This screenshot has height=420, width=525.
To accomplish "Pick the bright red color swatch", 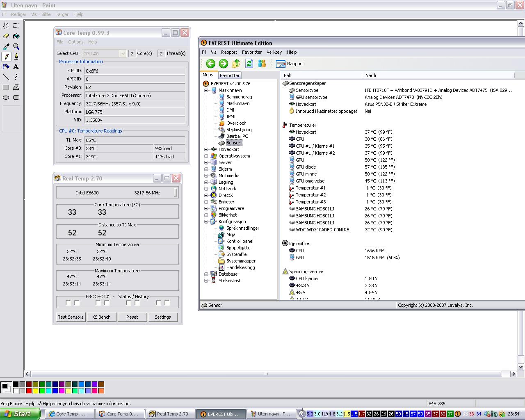I will click(x=29, y=390).
